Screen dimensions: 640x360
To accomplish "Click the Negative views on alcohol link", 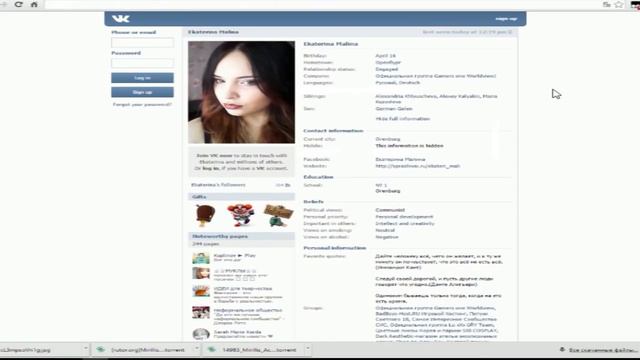I will click(x=387, y=237).
